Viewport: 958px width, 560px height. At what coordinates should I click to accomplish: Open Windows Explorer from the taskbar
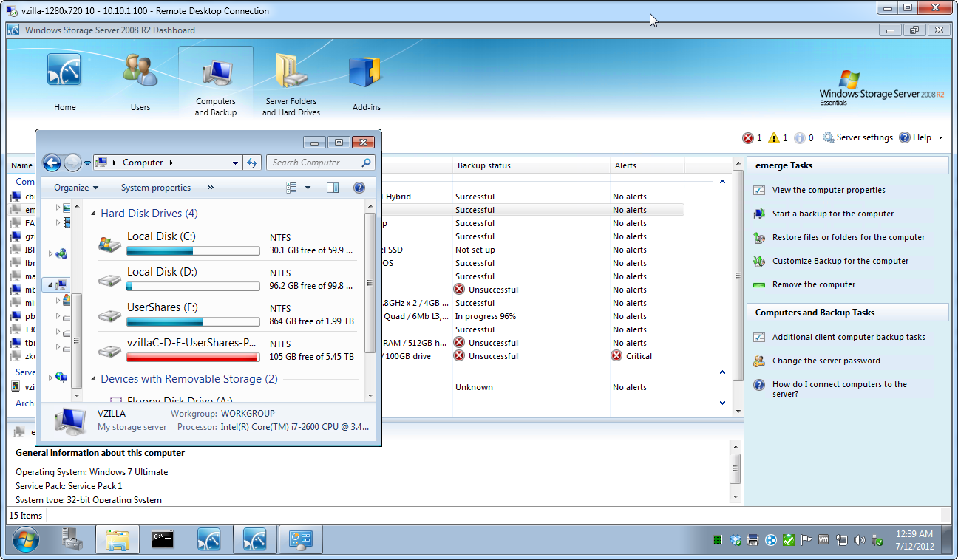[x=117, y=540]
